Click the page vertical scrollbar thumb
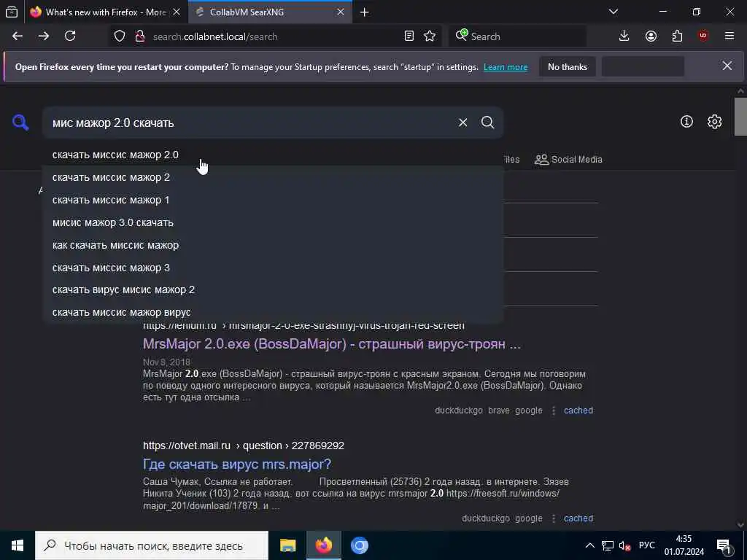747x560 pixels. [740, 117]
